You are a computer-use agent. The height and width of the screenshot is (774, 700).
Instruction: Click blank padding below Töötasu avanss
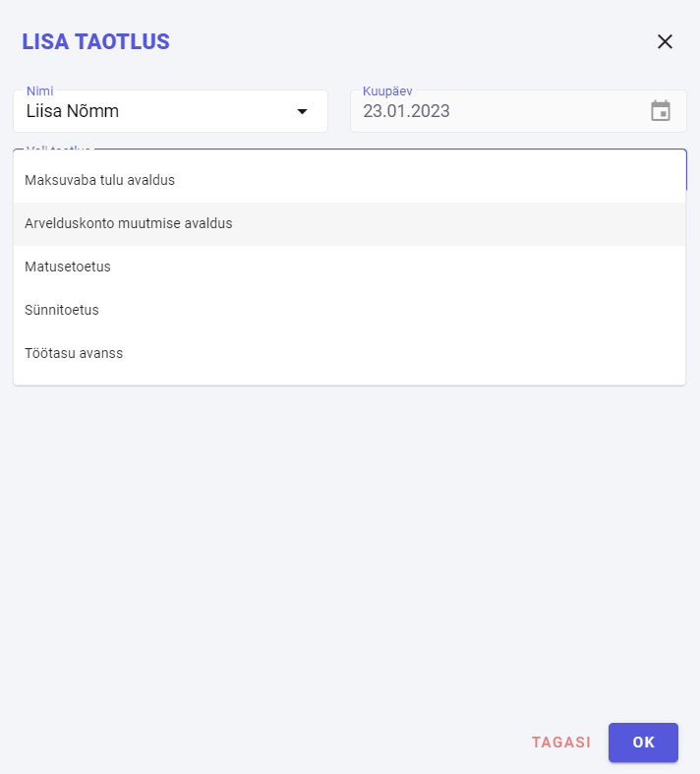(349, 380)
